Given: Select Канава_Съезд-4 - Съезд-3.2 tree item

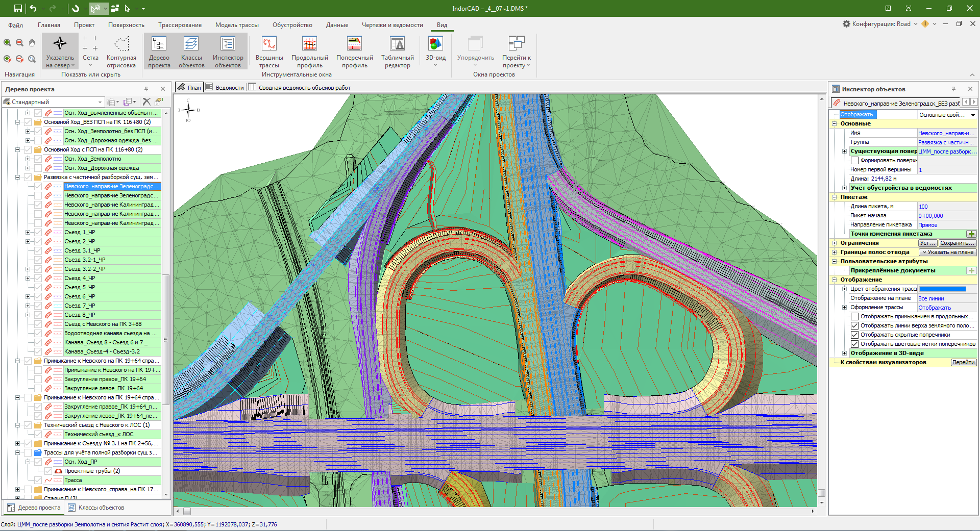Looking at the screenshot, I should (x=102, y=352).
